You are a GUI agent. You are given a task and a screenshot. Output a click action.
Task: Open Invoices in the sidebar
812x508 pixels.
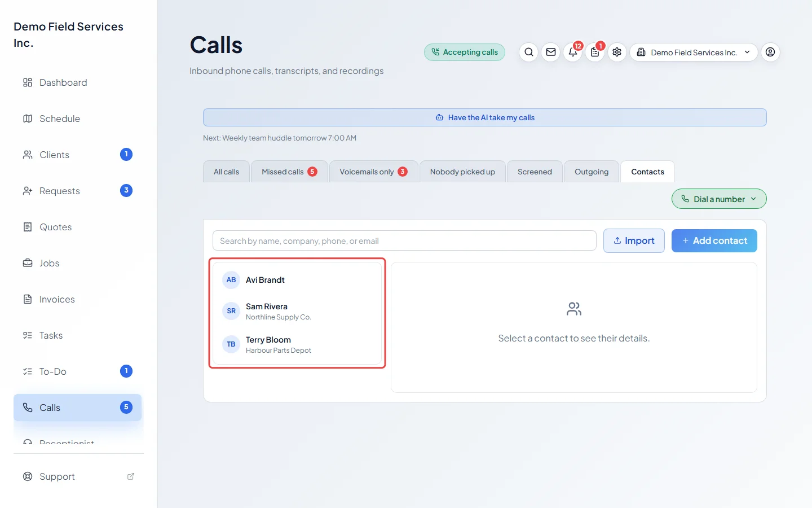pyautogui.click(x=78, y=299)
